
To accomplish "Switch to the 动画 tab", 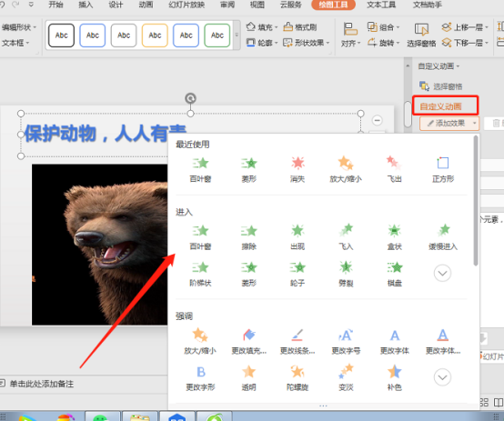I will tap(146, 5).
